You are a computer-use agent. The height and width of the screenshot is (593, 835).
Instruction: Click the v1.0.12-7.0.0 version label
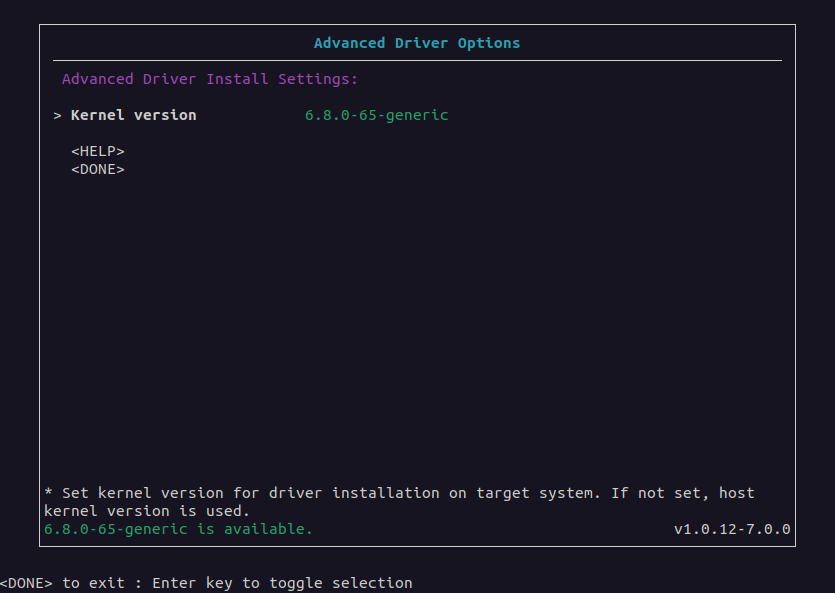[732, 529]
